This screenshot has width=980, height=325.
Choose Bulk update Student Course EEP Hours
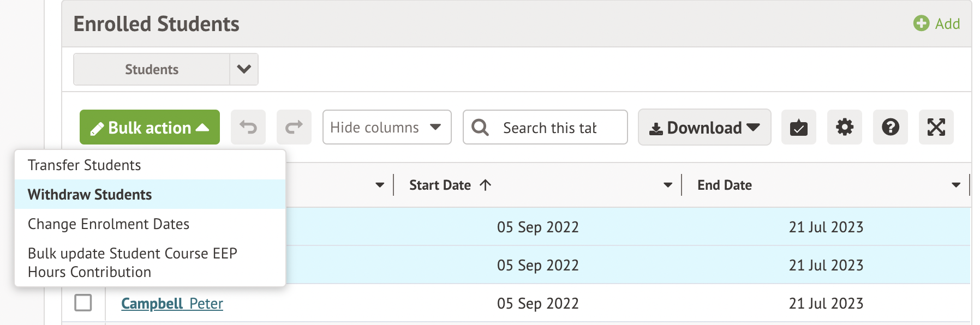coord(133,262)
